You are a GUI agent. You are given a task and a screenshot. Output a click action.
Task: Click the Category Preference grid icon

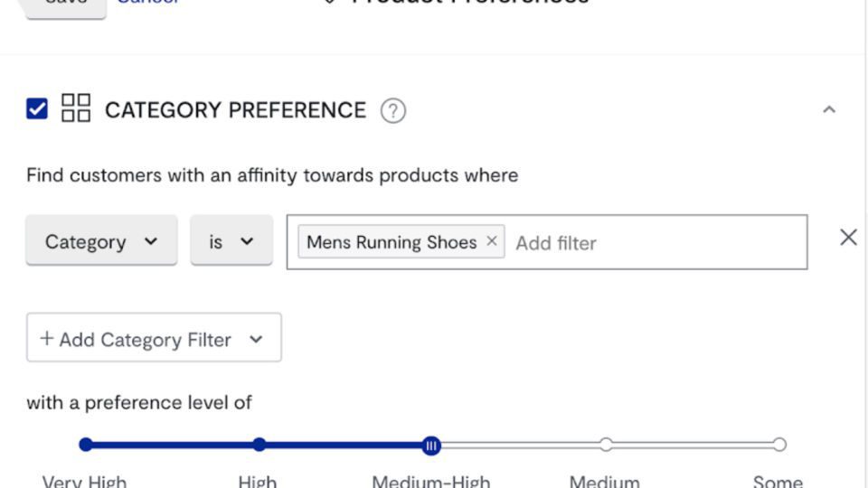76,108
